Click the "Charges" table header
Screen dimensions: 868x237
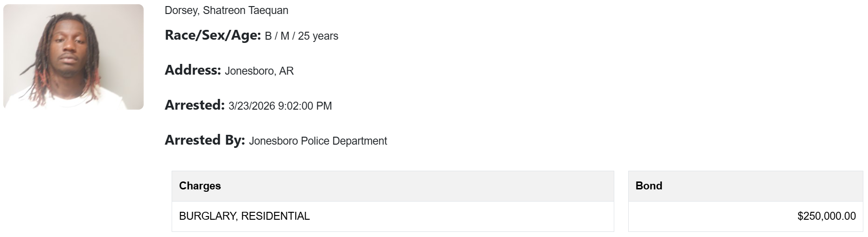tap(200, 186)
